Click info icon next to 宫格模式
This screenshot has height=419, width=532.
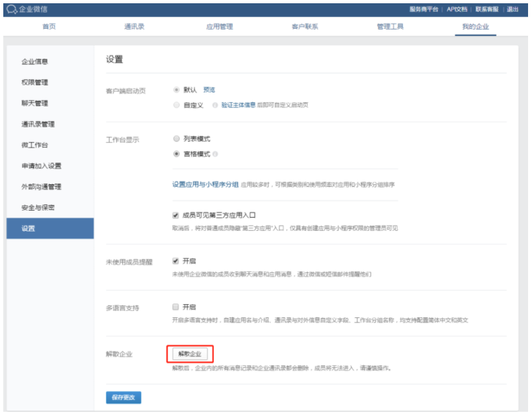click(216, 154)
